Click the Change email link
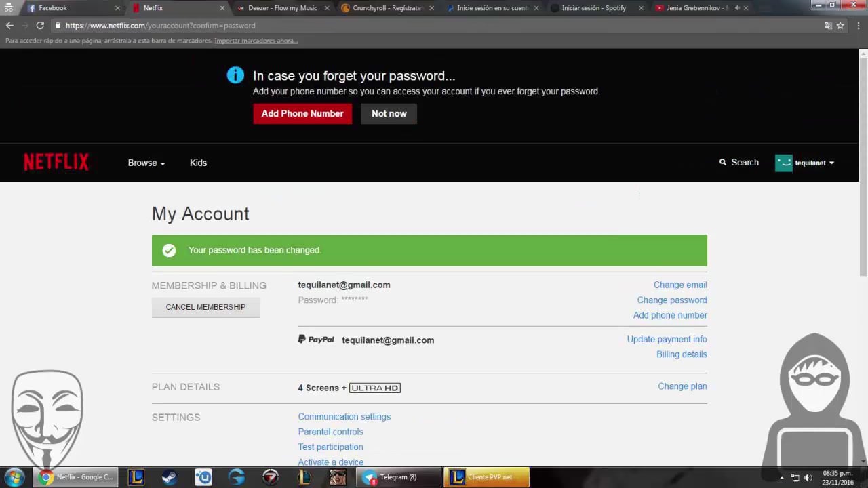868x488 pixels. (x=680, y=285)
